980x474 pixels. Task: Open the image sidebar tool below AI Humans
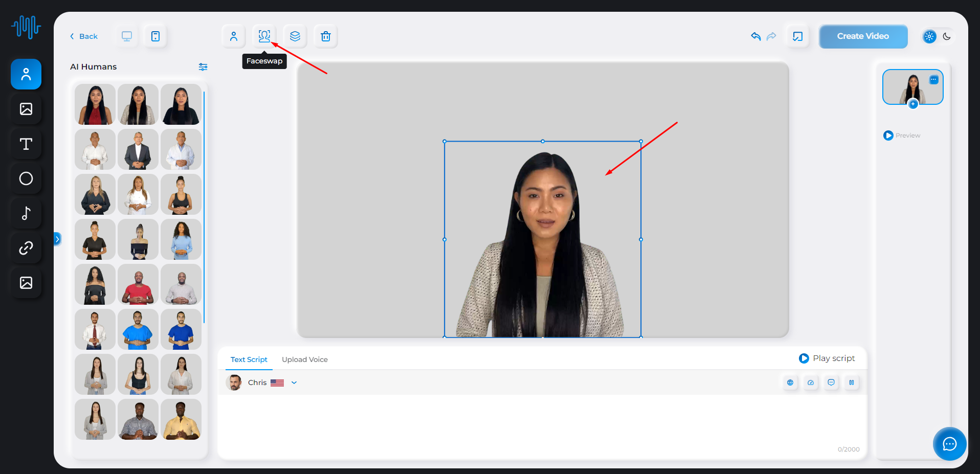[x=26, y=109]
